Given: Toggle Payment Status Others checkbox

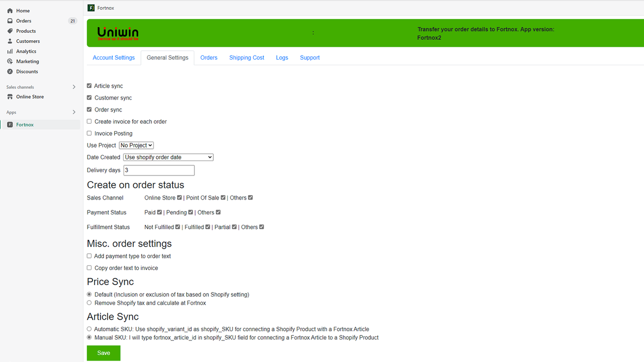Looking at the screenshot, I should pyautogui.click(x=218, y=212).
